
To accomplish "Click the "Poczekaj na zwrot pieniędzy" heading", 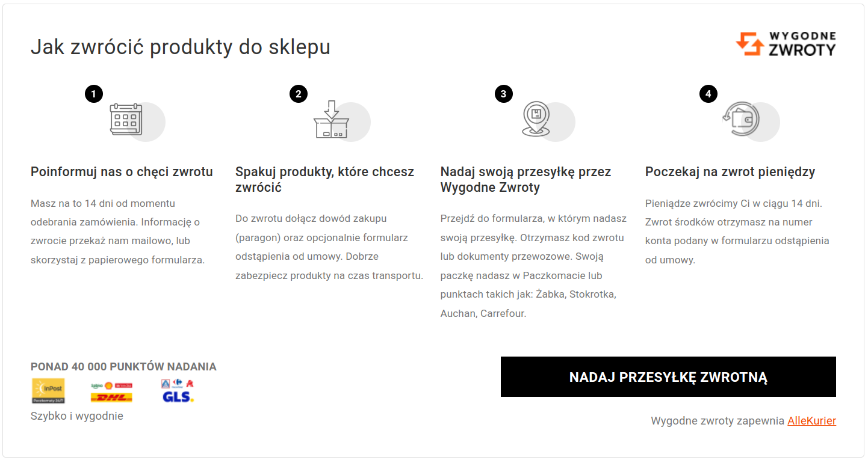I will pyautogui.click(x=730, y=172).
